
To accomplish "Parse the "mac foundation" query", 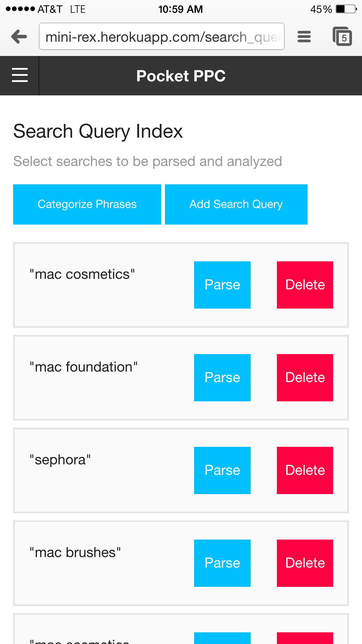I will pos(222,377).
